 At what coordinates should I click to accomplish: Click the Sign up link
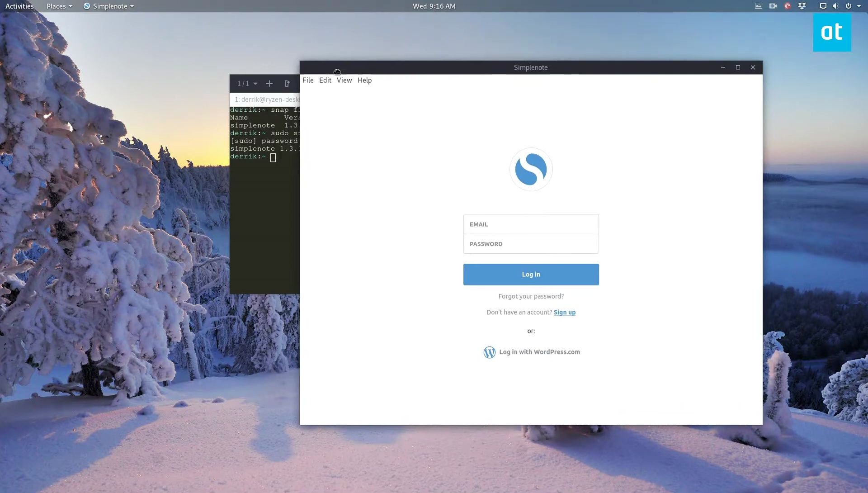[x=564, y=312]
